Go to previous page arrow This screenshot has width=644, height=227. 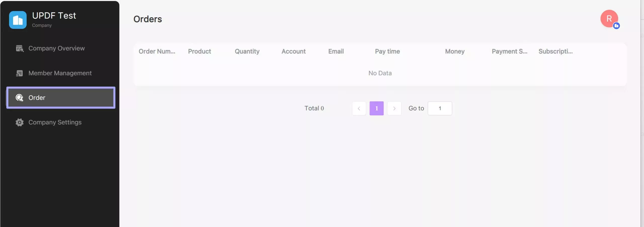(359, 108)
